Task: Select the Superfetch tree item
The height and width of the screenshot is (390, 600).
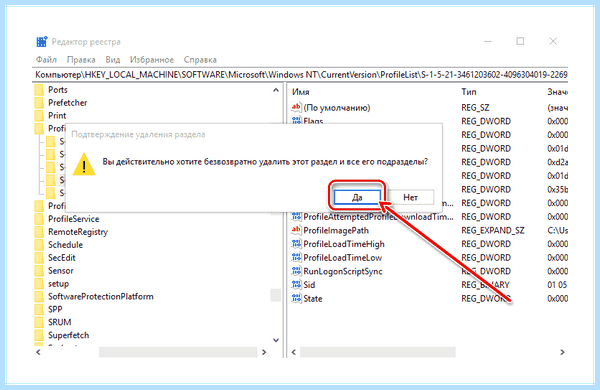Action: (68, 335)
